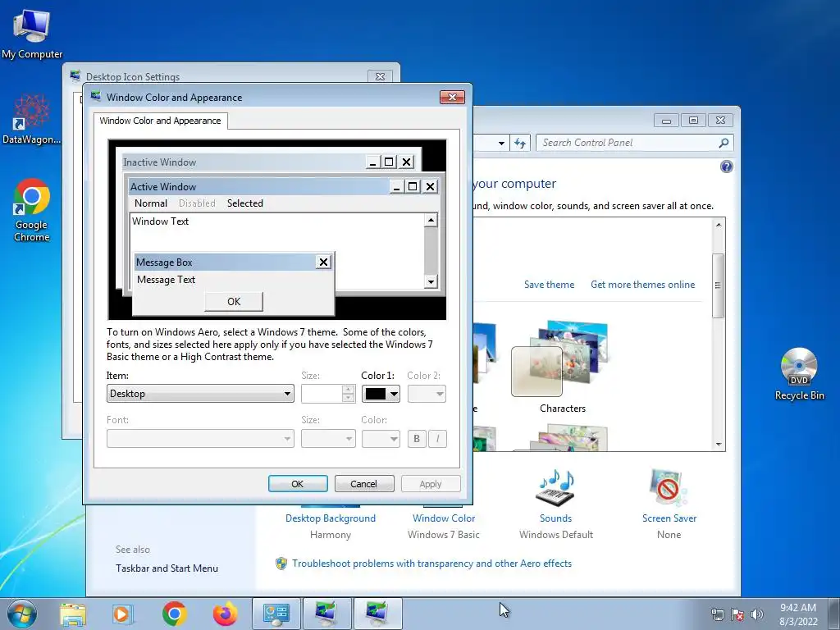Open File Explorer from the taskbar

[x=73, y=614]
